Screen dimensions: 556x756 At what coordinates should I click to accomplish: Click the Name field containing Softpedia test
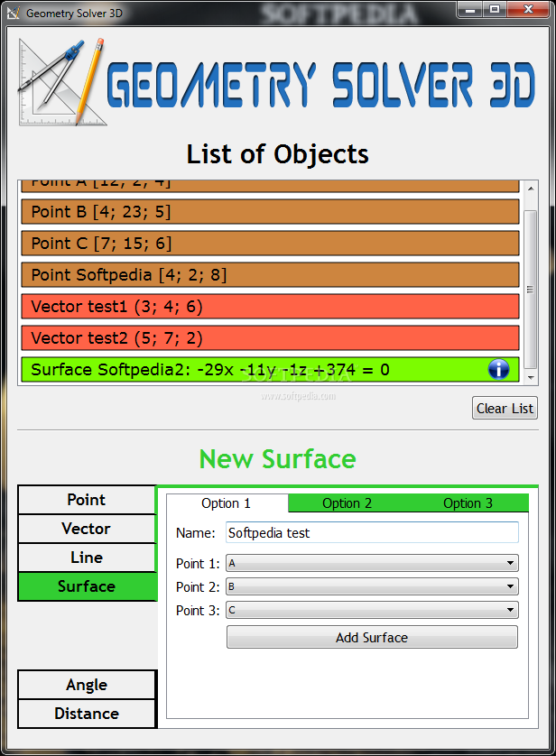372,533
